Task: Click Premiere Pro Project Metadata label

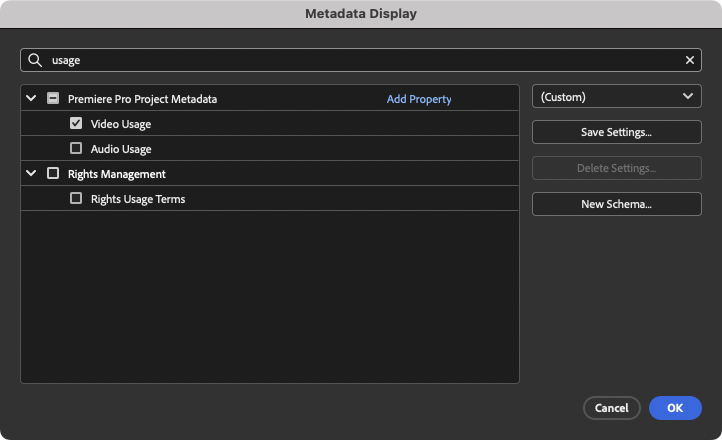Action: pyautogui.click(x=142, y=99)
